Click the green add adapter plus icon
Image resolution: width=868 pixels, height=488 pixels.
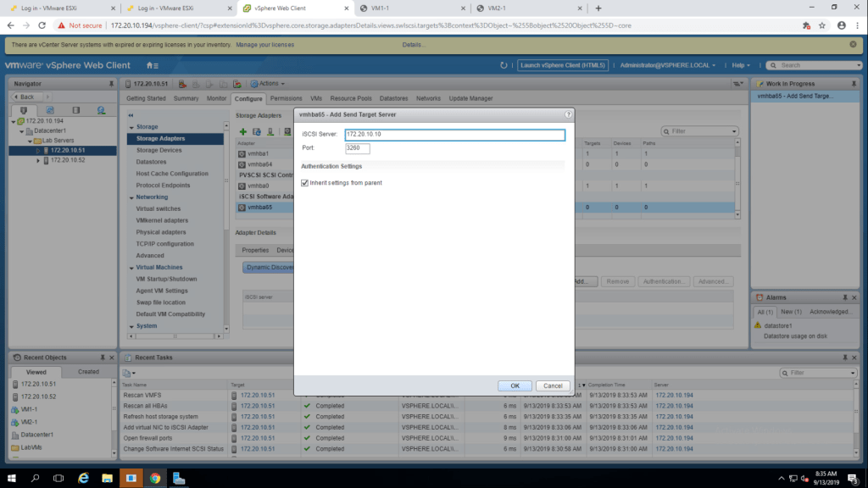click(x=243, y=131)
